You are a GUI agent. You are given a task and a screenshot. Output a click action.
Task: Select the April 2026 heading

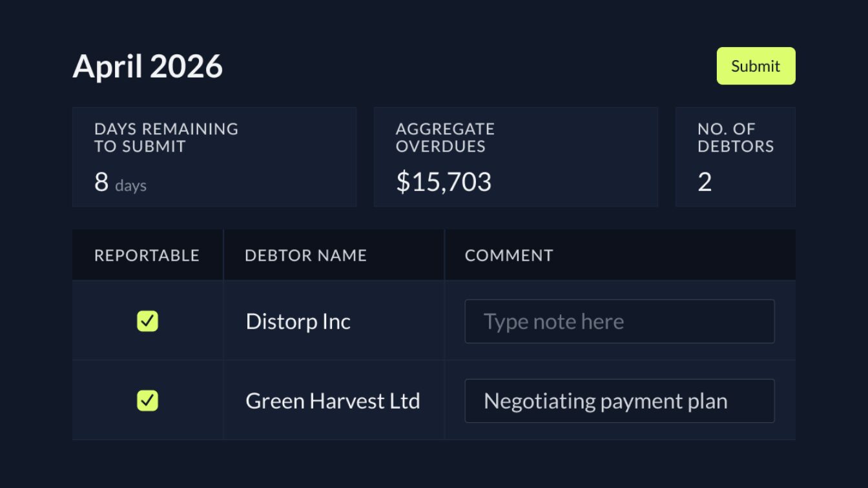click(147, 65)
